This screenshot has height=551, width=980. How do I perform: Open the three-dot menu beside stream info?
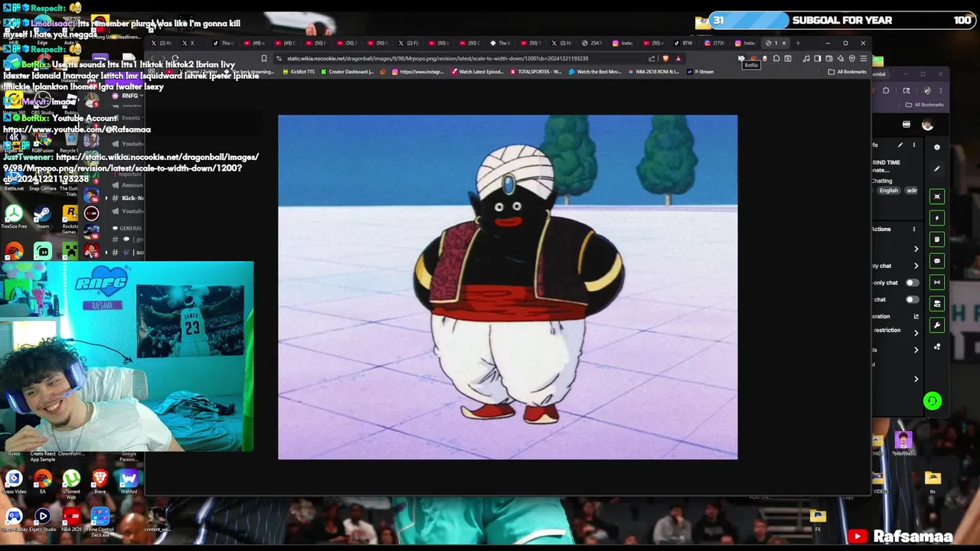click(x=913, y=145)
